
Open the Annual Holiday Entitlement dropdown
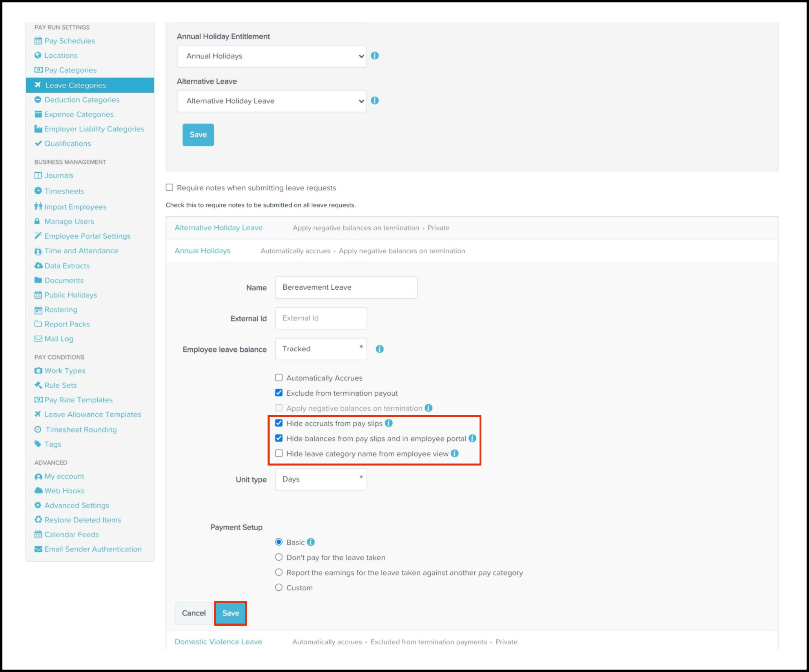pyautogui.click(x=271, y=56)
